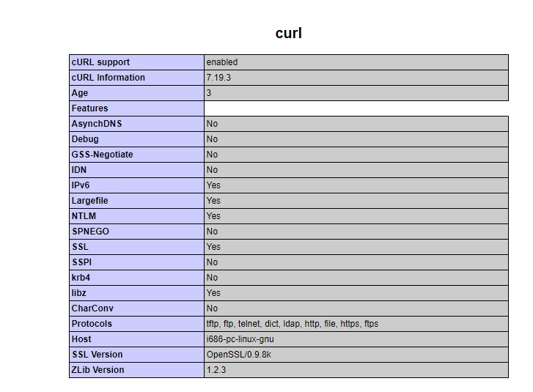The width and height of the screenshot is (533, 392).
Task: Click the NTLM row label
Action: pyautogui.click(x=84, y=216)
